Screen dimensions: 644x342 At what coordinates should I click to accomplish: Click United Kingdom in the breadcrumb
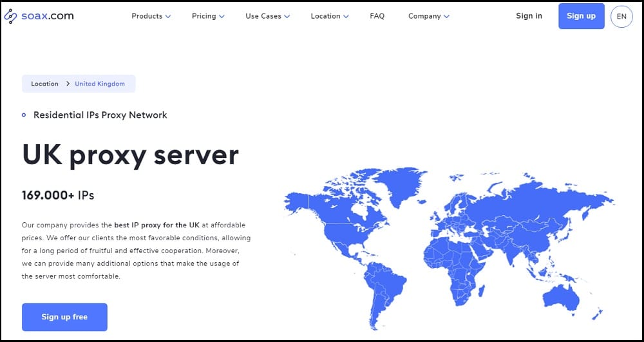point(100,84)
